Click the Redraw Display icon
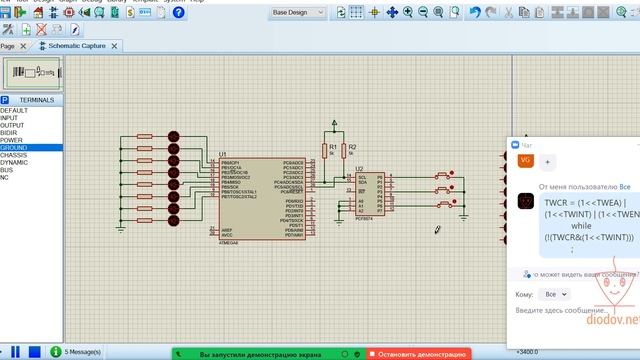The height and width of the screenshot is (360, 640). tap(341, 13)
